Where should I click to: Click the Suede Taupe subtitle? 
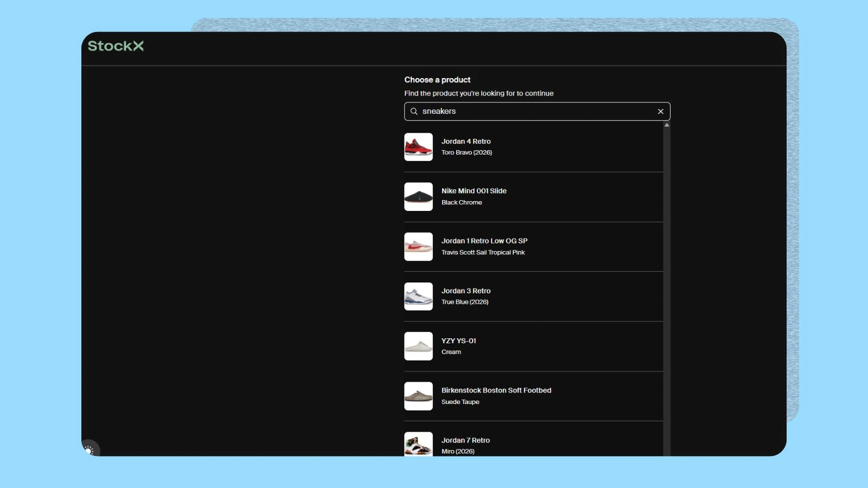[x=461, y=402]
